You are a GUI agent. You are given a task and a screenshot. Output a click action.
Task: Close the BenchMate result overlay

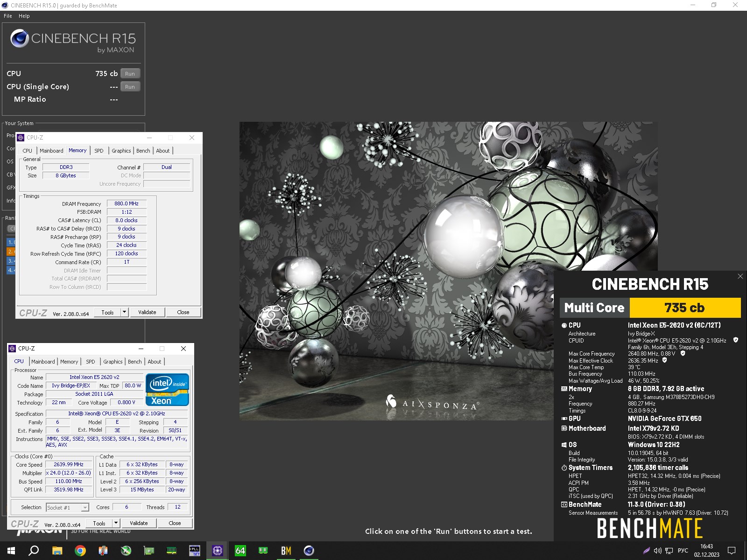(x=740, y=276)
